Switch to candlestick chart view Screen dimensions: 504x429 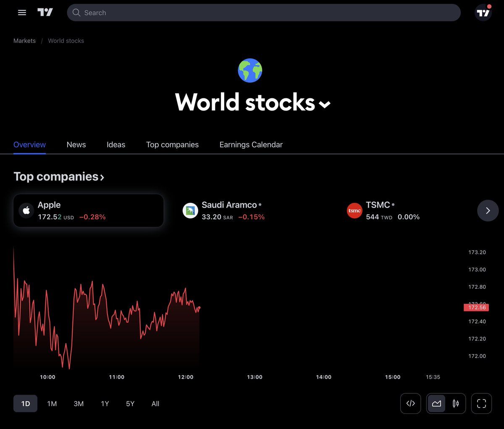coord(456,403)
